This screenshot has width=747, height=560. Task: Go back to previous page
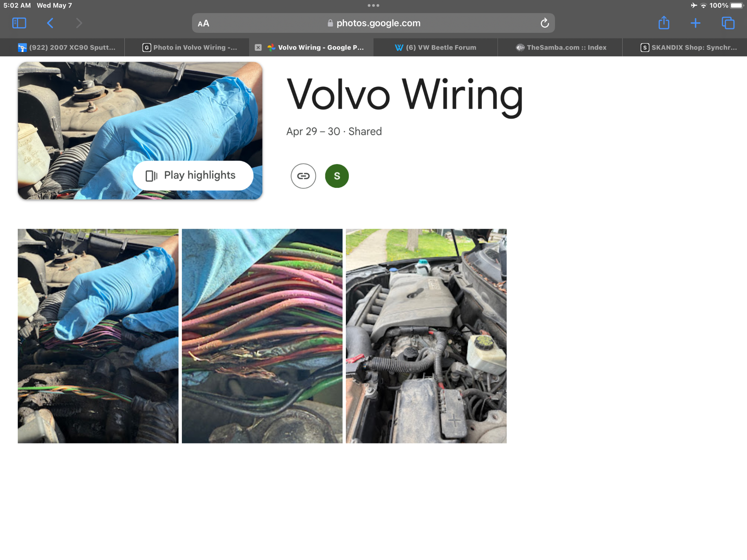(x=50, y=23)
